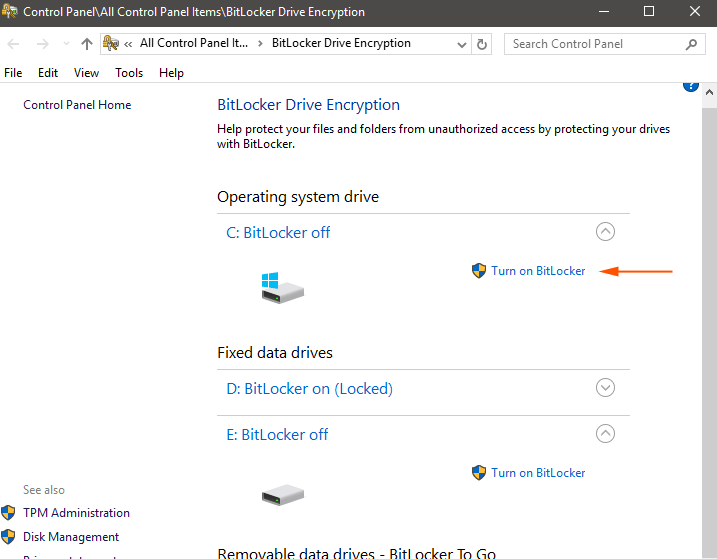Click the Back navigation arrow
Viewport: 717px width, 559px height.
[13, 44]
